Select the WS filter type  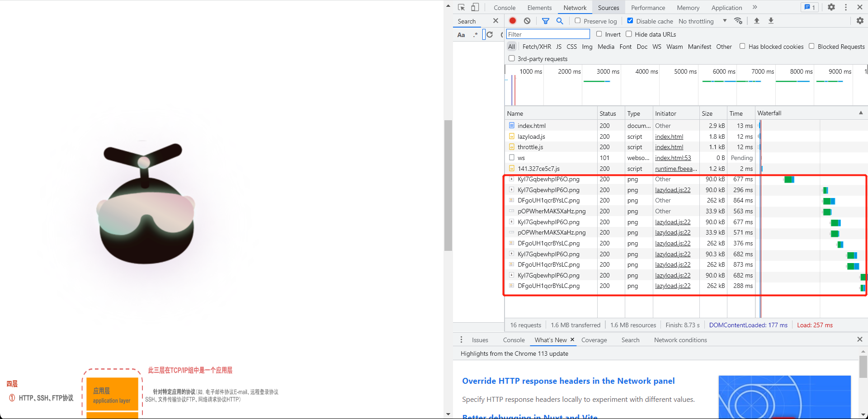[x=657, y=47]
